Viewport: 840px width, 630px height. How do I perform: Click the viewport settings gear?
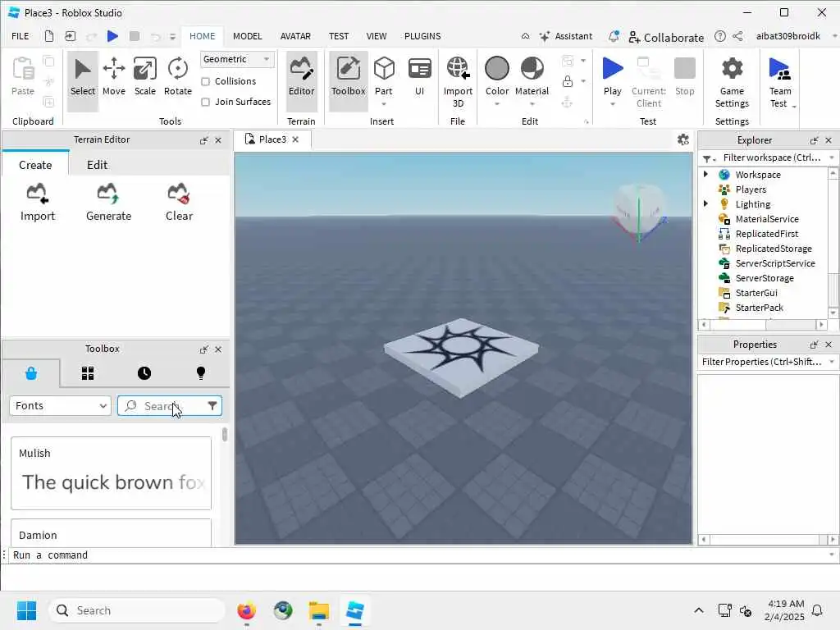pyautogui.click(x=683, y=139)
